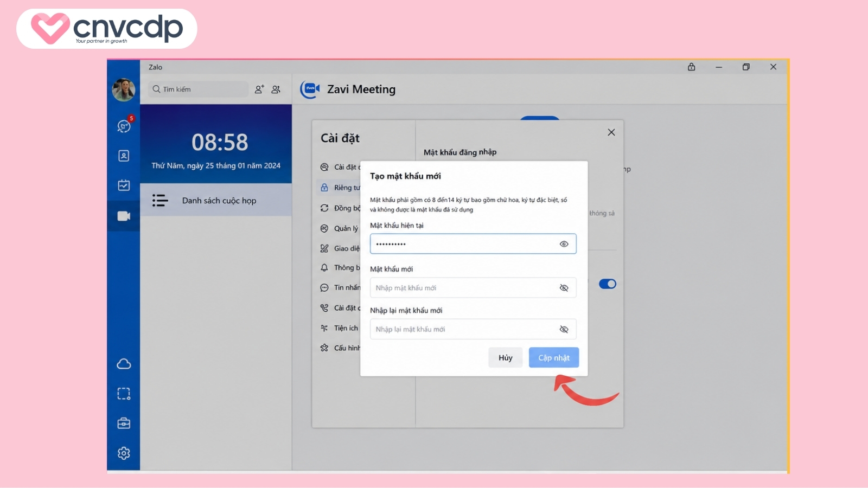Click the 'Tạo mật khẩu mới' dialog title
Viewport: 868px width, 488px height.
405,176
